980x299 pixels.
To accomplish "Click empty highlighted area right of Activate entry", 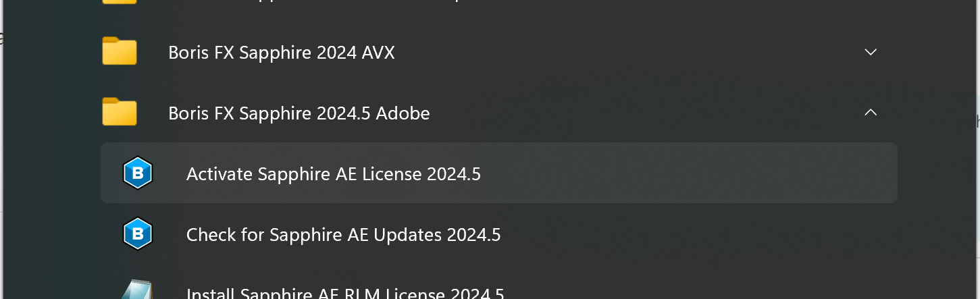I will 689,173.
